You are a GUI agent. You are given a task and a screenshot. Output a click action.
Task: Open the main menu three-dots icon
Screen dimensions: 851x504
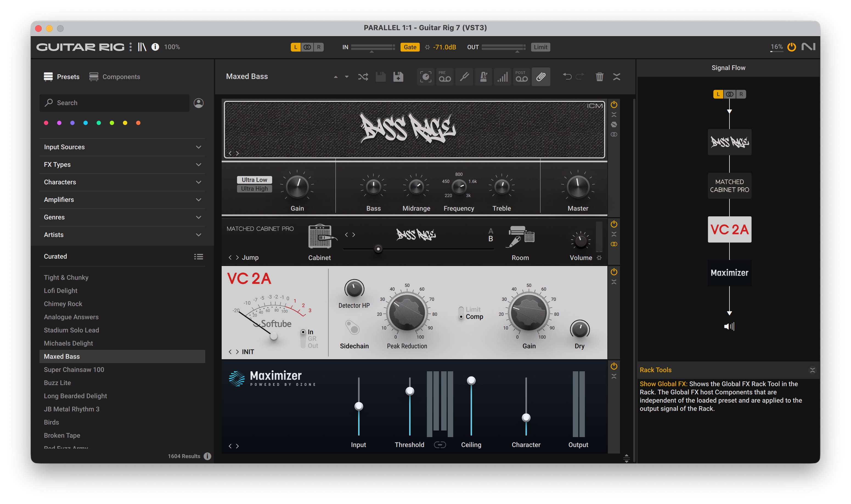[x=131, y=47]
